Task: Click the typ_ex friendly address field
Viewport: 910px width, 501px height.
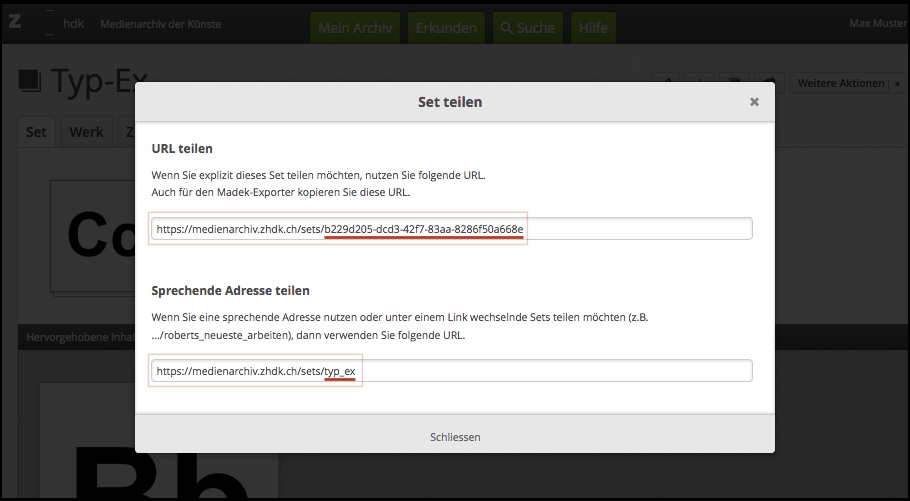Action: tap(451, 371)
